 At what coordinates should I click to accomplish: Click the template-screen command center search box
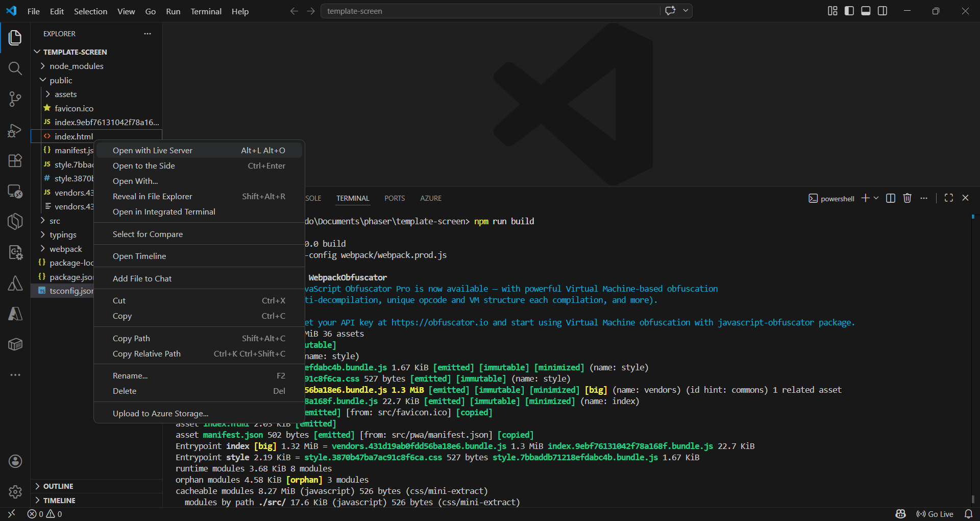tap(491, 11)
